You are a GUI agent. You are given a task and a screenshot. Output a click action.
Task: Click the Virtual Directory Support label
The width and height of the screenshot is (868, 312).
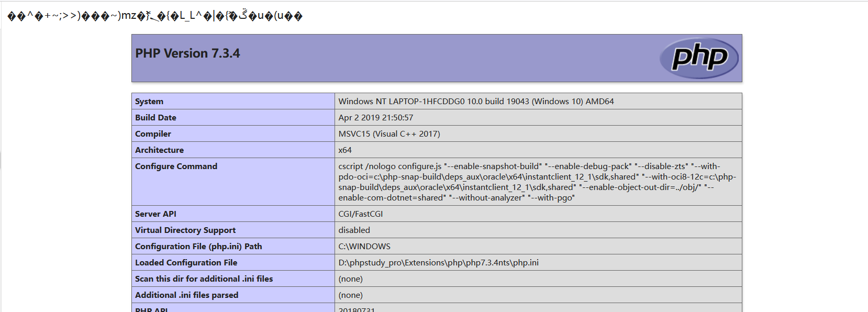[185, 230]
